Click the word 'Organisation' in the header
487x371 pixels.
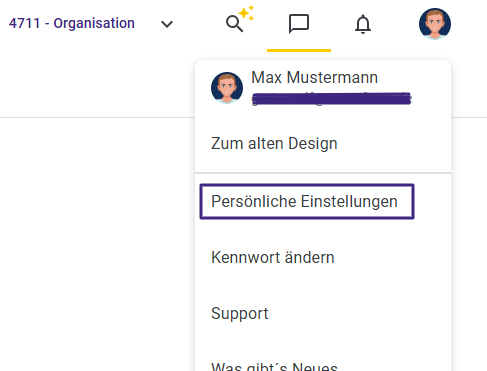(x=94, y=24)
